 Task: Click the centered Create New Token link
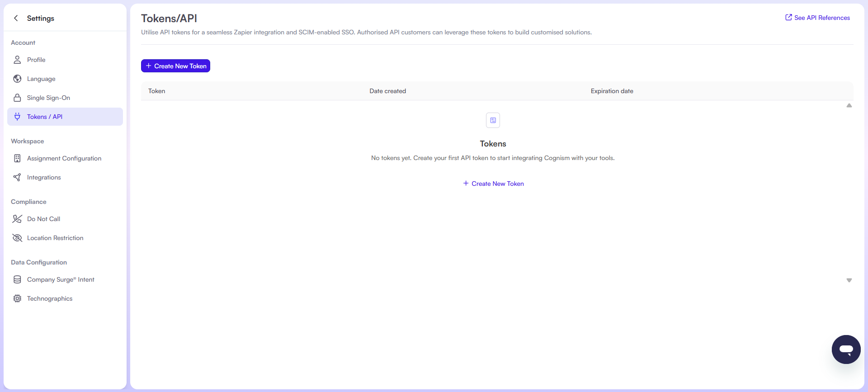(x=493, y=184)
